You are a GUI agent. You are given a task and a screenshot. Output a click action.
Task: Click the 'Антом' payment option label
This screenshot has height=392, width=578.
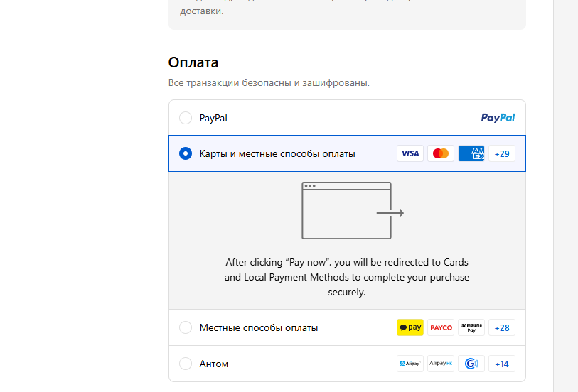point(214,364)
